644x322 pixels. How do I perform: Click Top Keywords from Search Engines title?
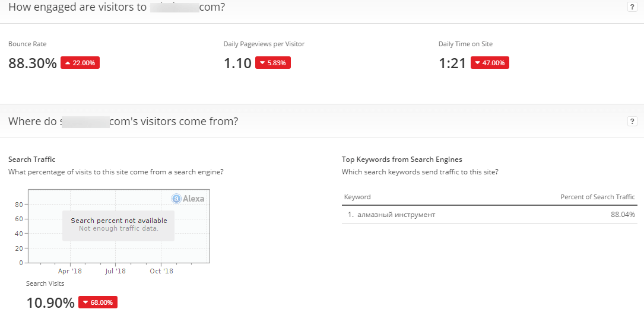tap(402, 160)
